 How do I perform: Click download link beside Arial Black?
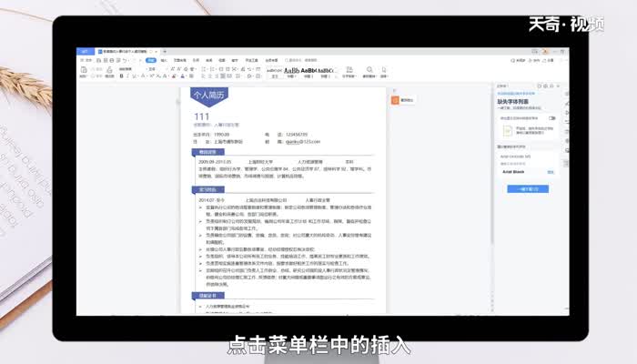pyautogui.click(x=551, y=172)
